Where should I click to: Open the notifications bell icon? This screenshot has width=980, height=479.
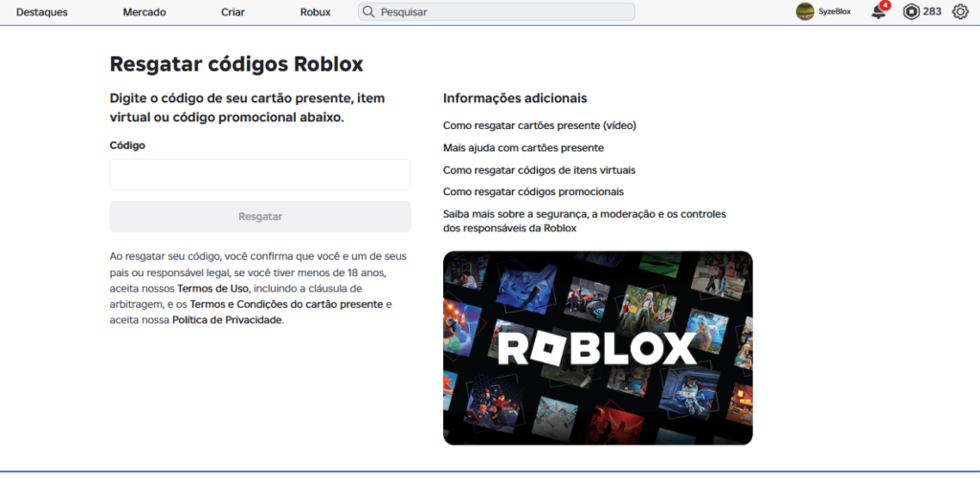click(x=878, y=12)
